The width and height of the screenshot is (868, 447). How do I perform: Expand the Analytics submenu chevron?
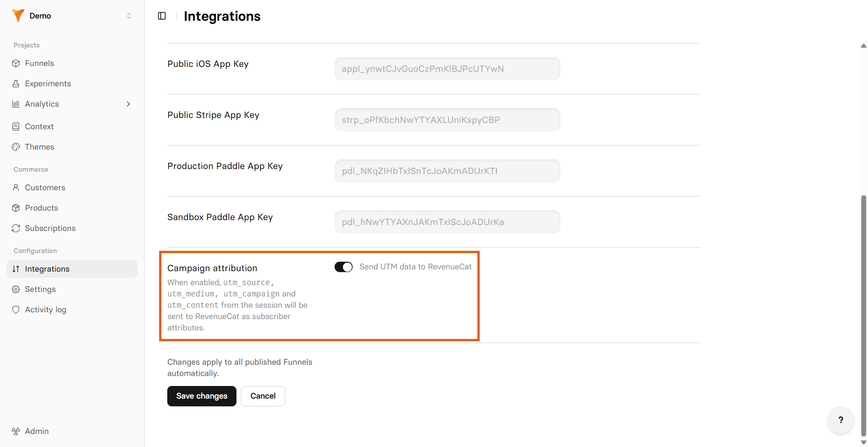click(128, 104)
